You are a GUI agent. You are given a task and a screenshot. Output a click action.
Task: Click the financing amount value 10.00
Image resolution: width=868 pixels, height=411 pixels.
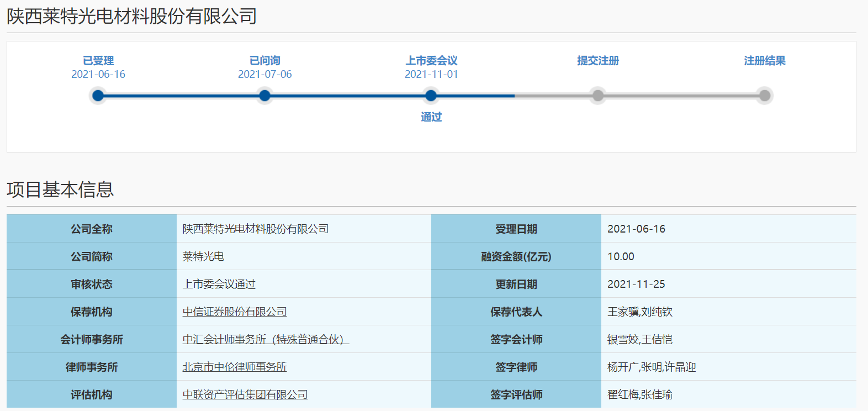(x=621, y=256)
